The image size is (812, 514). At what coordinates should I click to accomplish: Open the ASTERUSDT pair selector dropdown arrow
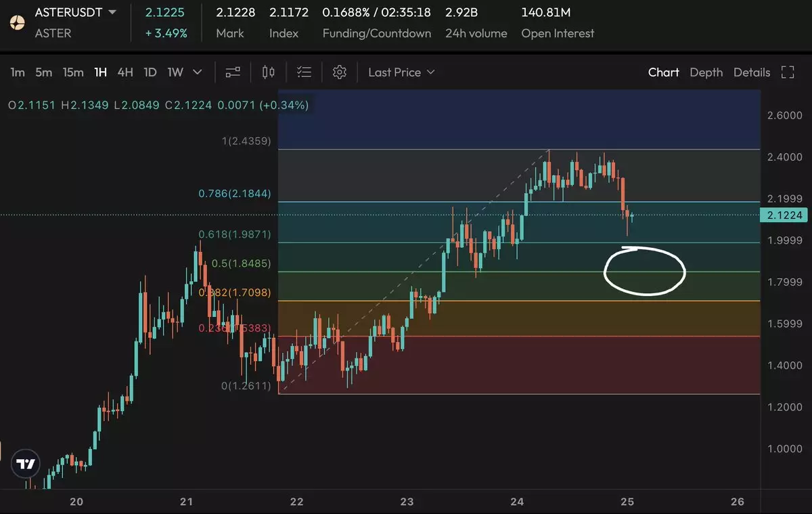(x=112, y=12)
